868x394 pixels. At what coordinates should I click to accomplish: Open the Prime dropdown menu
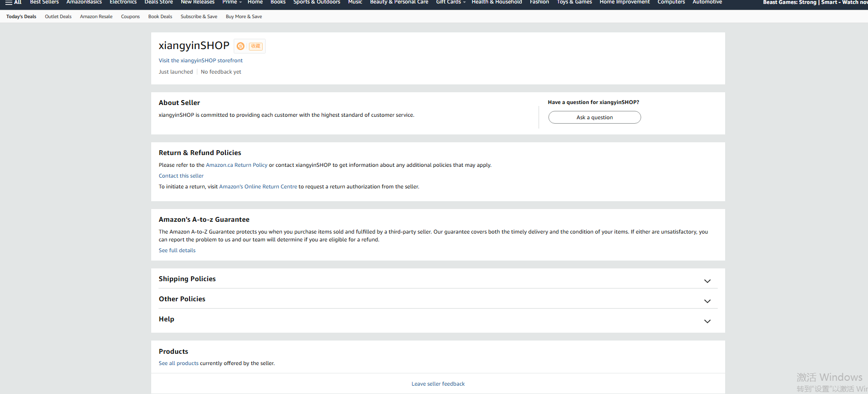click(232, 2)
